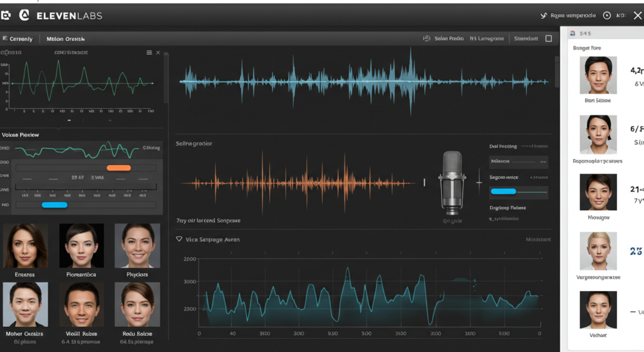Adjust the blue 'Segom mice' slider handle
Screen dimensions: 644x352
503,191
